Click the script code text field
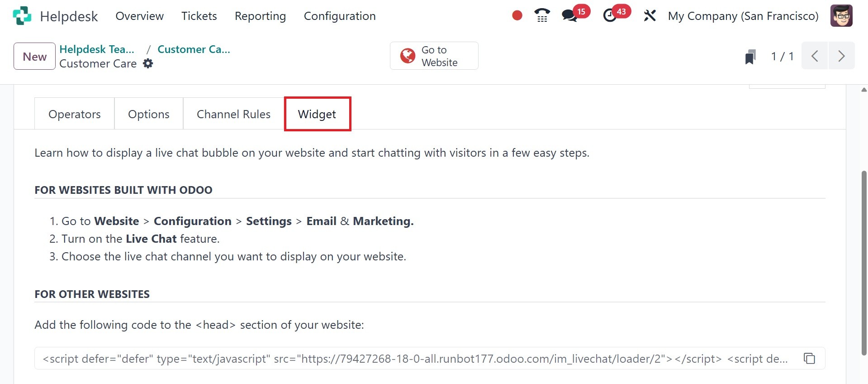 click(x=415, y=359)
